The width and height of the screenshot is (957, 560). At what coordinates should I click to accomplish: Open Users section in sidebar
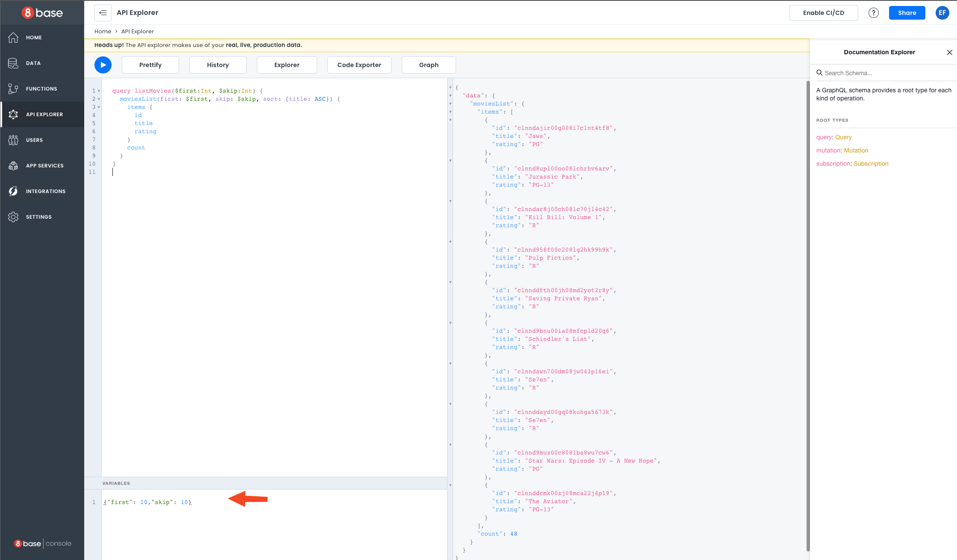(34, 140)
